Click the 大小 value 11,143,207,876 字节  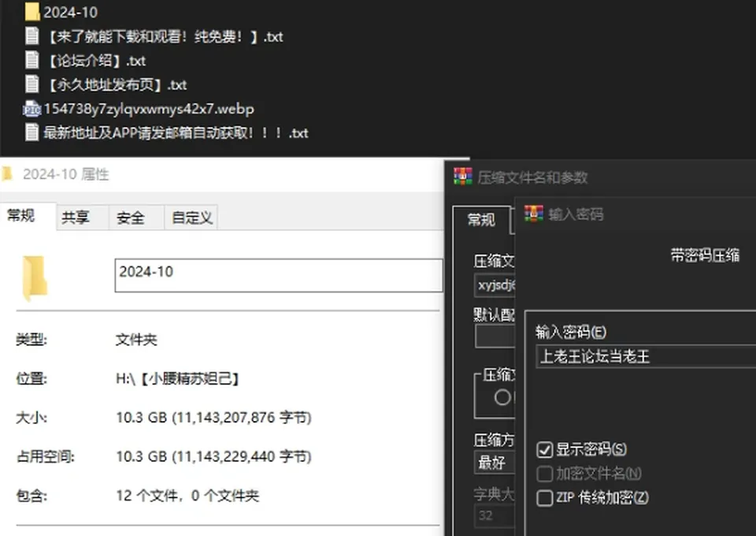213,417
